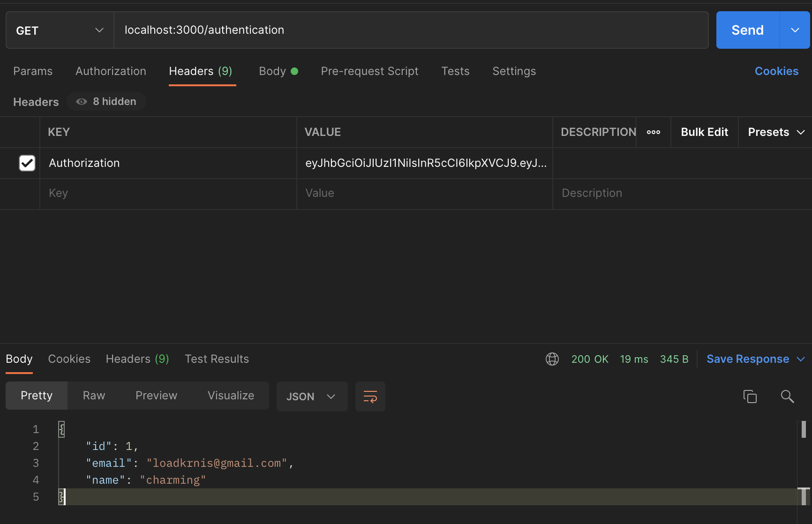Open the column options three-dots icon

click(654, 132)
